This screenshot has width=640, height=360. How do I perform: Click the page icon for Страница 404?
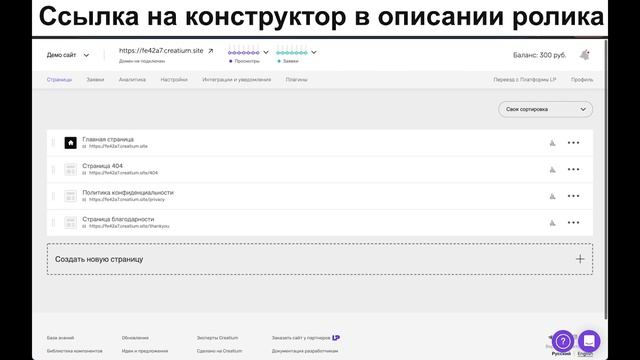70,169
